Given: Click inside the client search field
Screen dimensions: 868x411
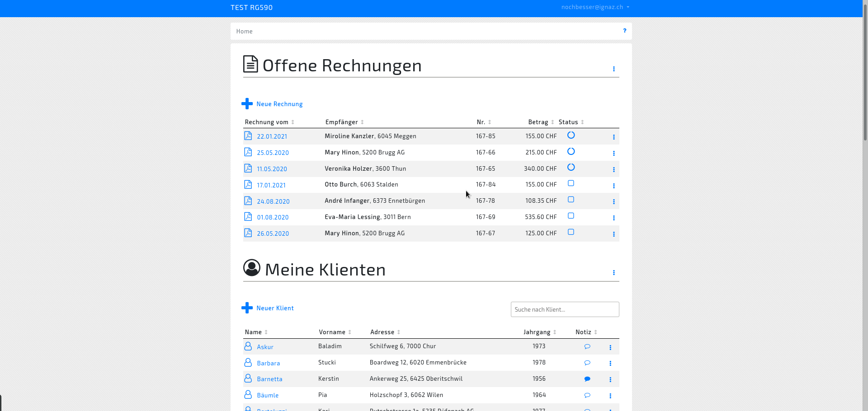Looking at the screenshot, I should (564, 309).
